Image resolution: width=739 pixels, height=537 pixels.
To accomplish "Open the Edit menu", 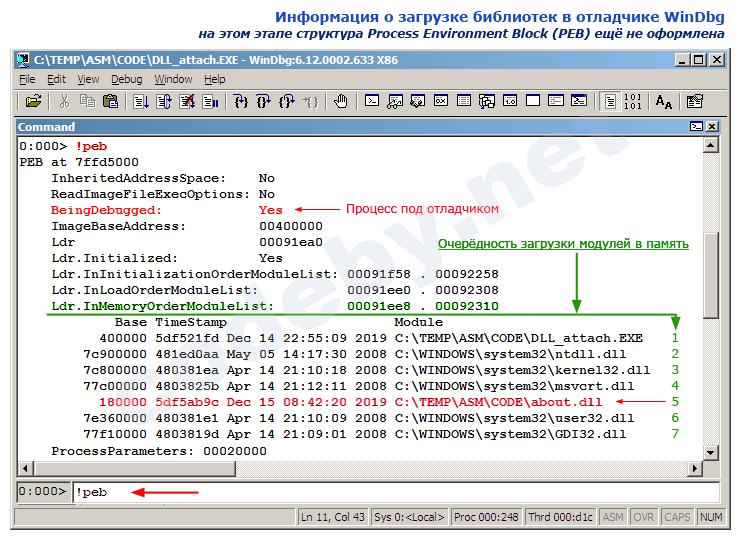I will [x=56, y=80].
